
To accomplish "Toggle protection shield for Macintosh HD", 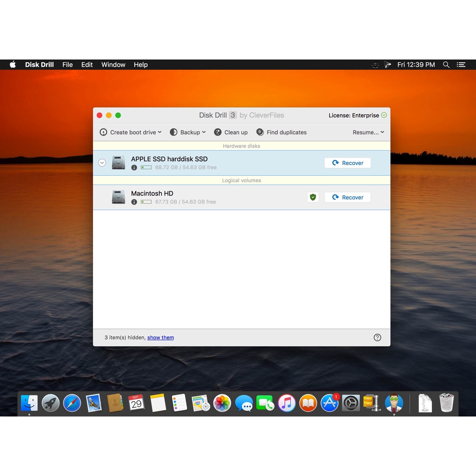I will point(313,197).
